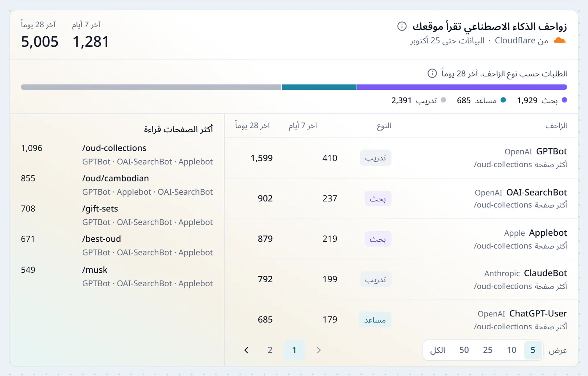Show 50 rows per page
Viewport: 588px width, 376px height.
pyautogui.click(x=464, y=350)
